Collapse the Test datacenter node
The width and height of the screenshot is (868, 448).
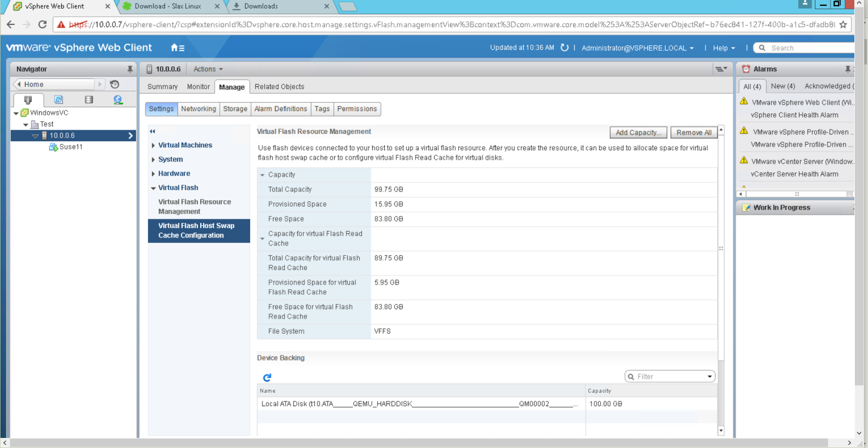click(25, 125)
